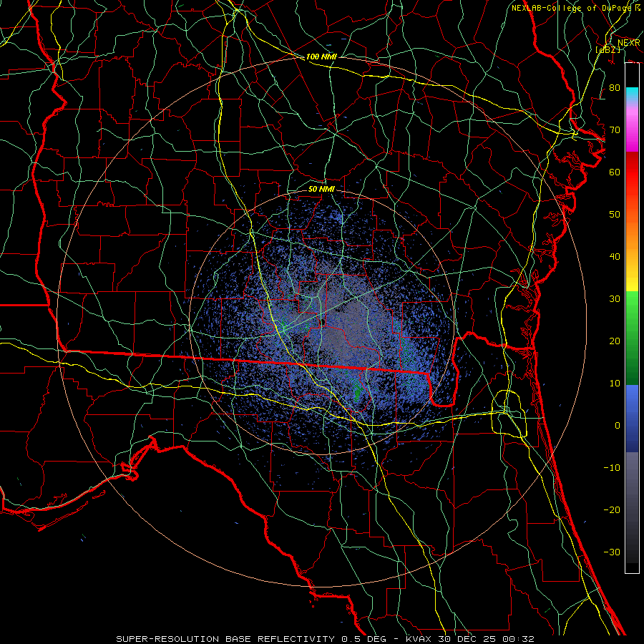Click the cyan segment atop the color bar
Screen dimensions: 644x644
tap(632, 94)
